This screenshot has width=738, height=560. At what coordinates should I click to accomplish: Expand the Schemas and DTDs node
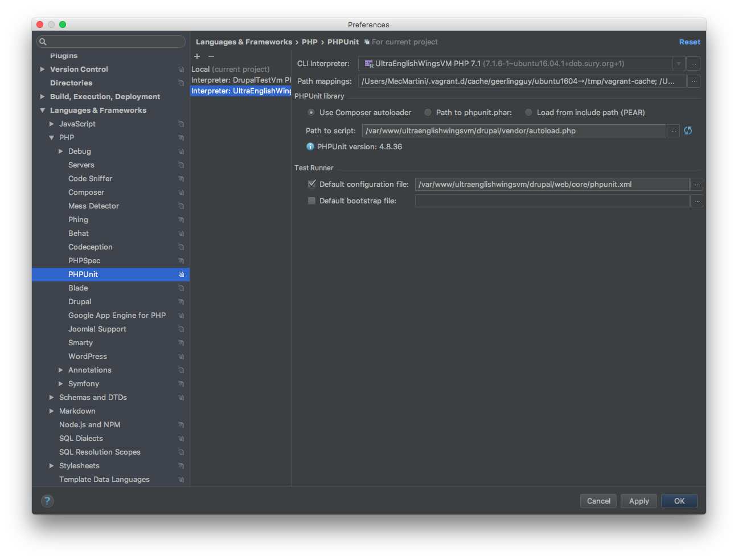pos(51,398)
